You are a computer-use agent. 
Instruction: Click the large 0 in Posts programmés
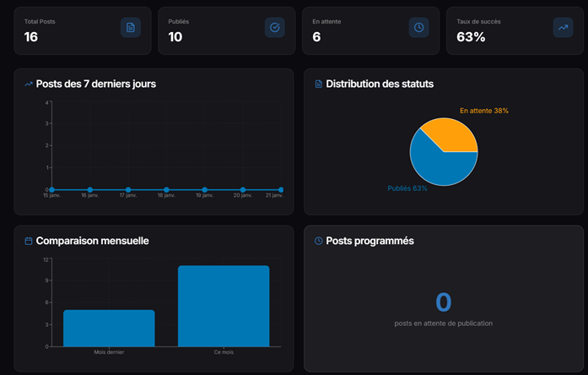[x=444, y=302]
